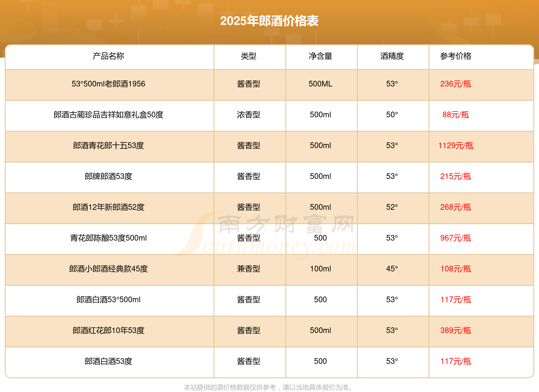539x392 pixels.
Task: Click product 郎牌郎酒53度
Action: pos(108,176)
